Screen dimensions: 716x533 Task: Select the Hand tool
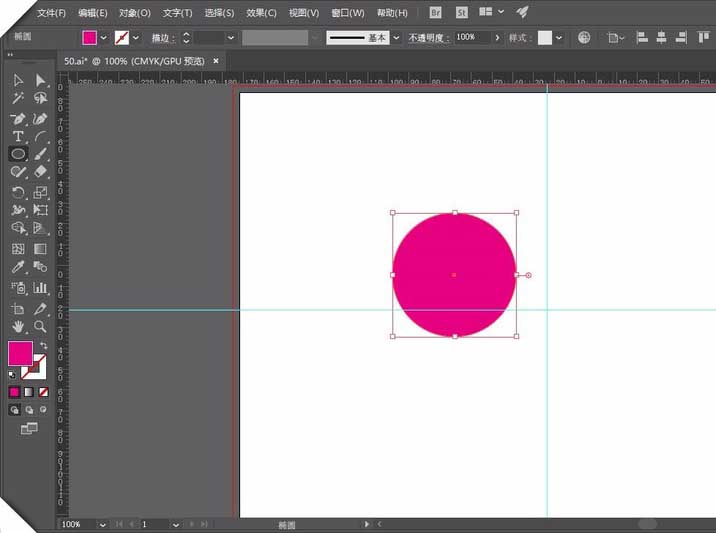click(18, 326)
